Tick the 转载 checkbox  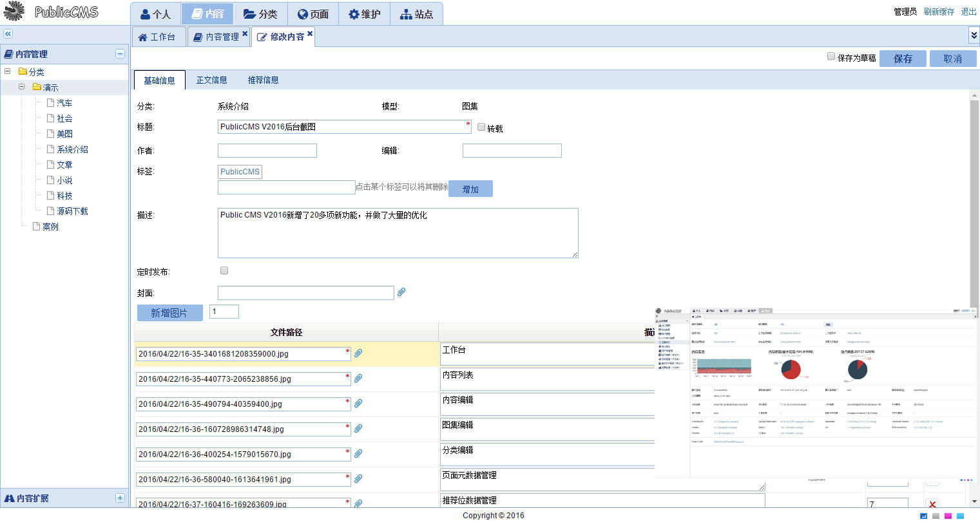tap(481, 127)
